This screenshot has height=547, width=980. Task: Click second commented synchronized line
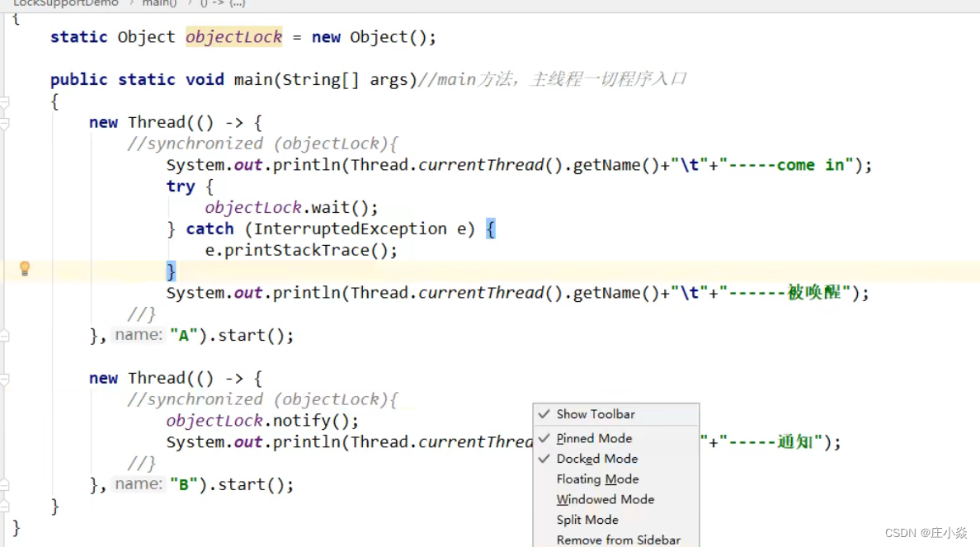point(262,399)
